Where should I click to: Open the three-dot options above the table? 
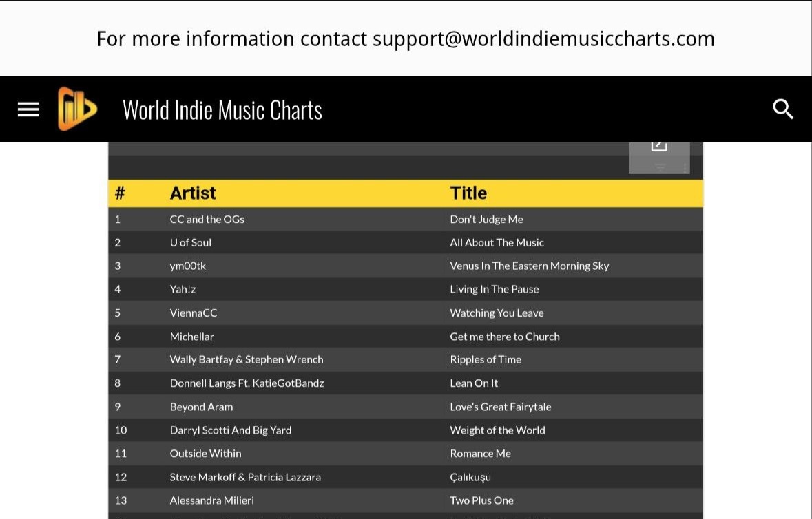point(685,167)
